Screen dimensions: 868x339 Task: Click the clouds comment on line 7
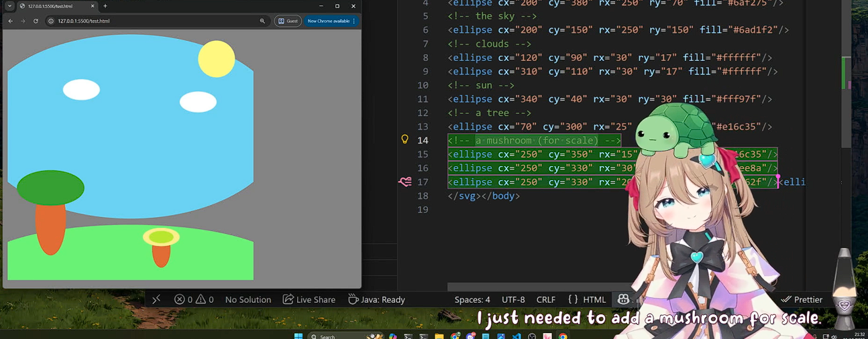489,44
